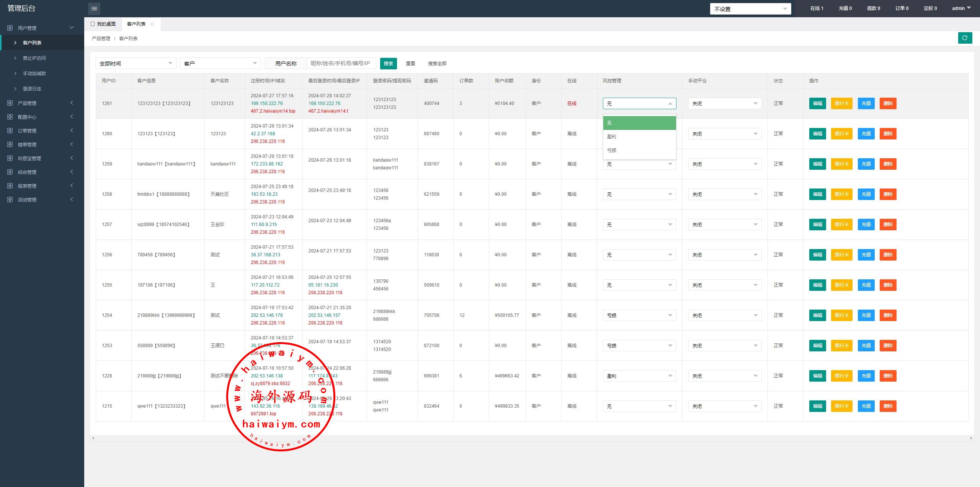The height and width of the screenshot is (487, 980).
Task: Open the 不设置 dropdown in header
Action: [750, 9]
